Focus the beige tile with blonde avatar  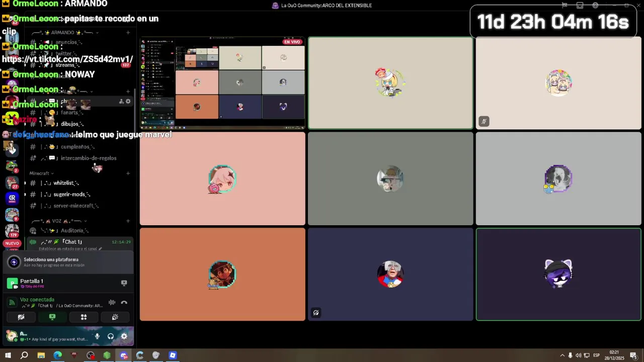[390, 83]
